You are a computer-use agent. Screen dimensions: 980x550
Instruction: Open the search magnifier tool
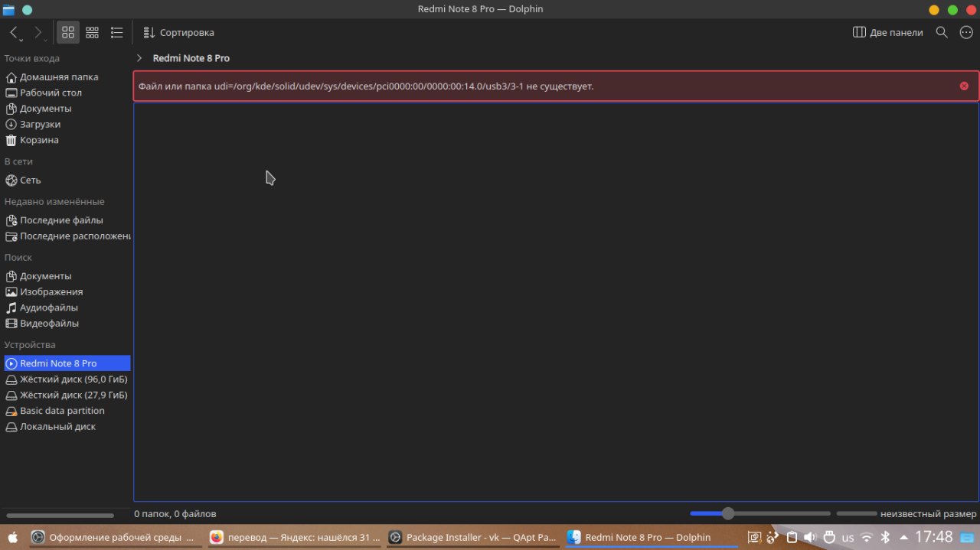942,32
